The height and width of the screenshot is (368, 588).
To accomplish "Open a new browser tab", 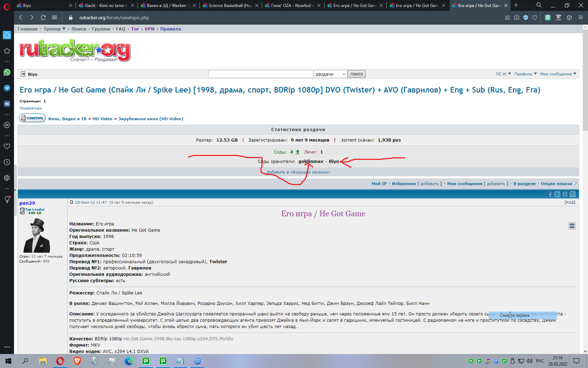I will click(516, 5).
